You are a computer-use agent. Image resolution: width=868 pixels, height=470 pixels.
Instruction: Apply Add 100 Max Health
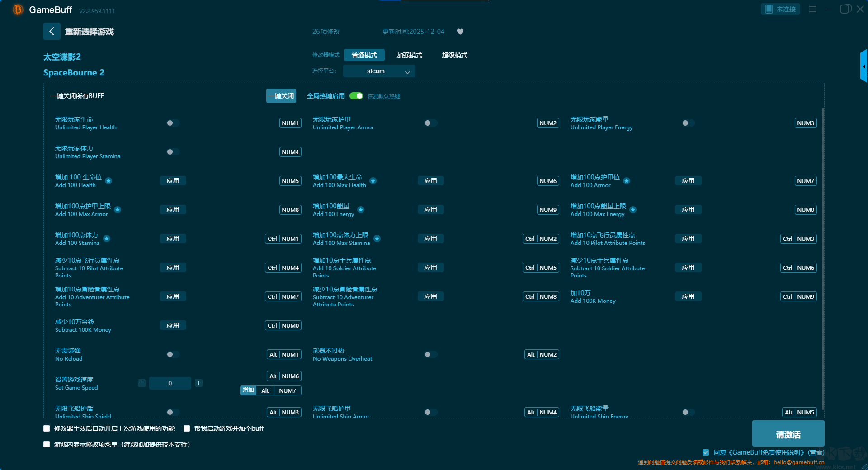coord(431,181)
